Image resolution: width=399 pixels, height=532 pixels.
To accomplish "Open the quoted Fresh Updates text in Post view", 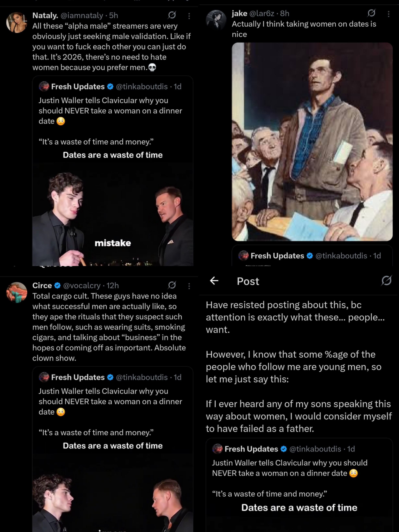I will 290,468.
